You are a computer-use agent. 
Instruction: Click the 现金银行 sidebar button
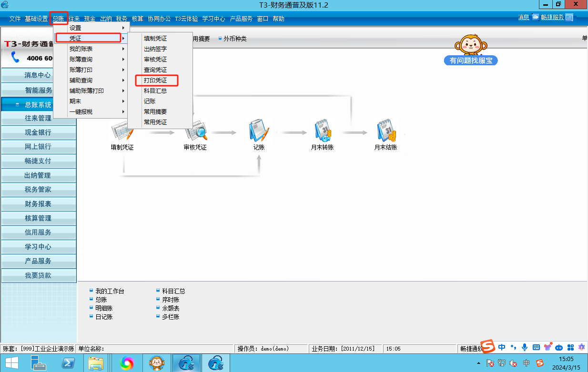point(38,132)
